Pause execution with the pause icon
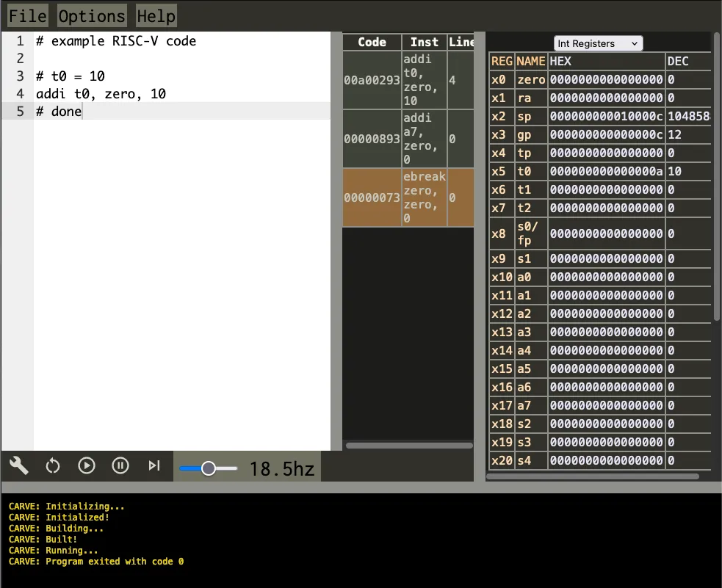This screenshot has height=588, width=722. 120,465
